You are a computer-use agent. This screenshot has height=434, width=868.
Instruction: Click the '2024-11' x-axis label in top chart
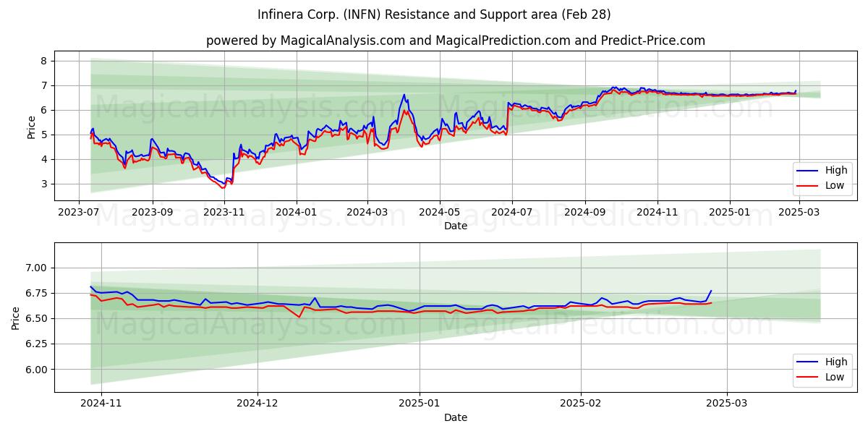[658, 213]
